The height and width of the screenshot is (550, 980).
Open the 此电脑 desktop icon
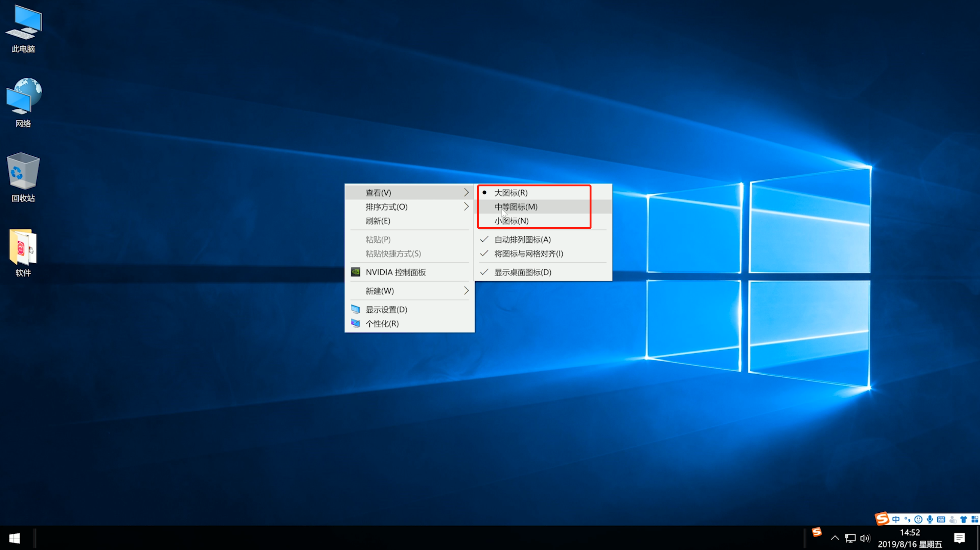tap(23, 29)
